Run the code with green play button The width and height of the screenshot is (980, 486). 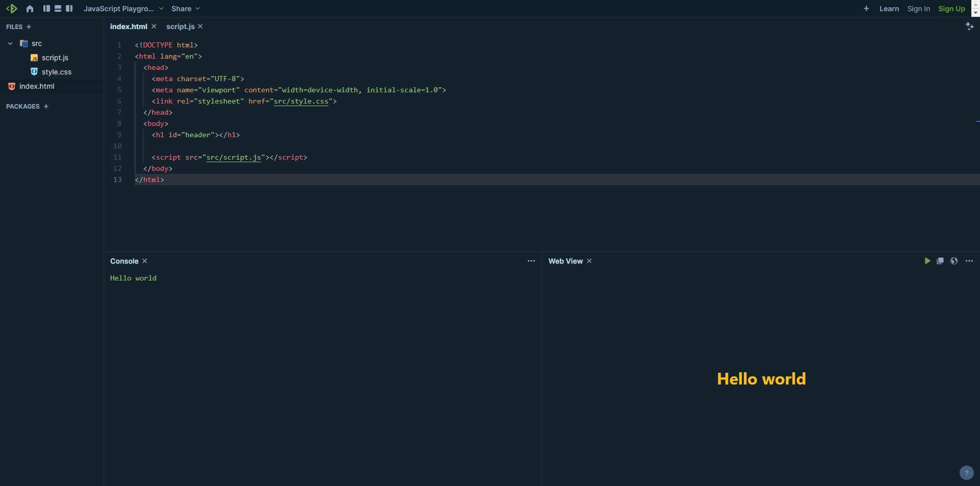[927, 261]
